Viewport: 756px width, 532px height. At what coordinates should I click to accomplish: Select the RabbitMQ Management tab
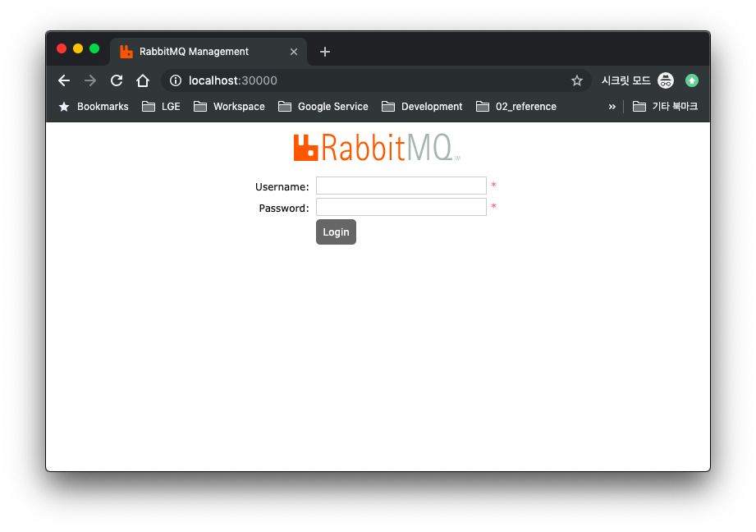click(208, 52)
